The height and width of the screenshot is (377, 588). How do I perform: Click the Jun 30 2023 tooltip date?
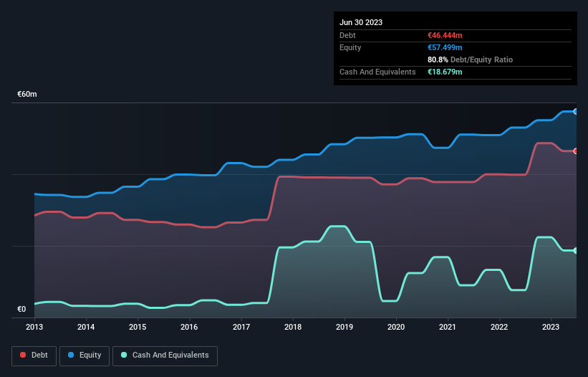coord(361,22)
